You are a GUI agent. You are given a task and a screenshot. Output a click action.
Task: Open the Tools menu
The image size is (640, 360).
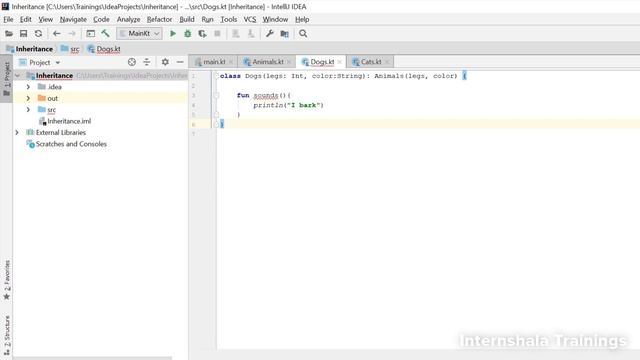pyautogui.click(x=229, y=19)
